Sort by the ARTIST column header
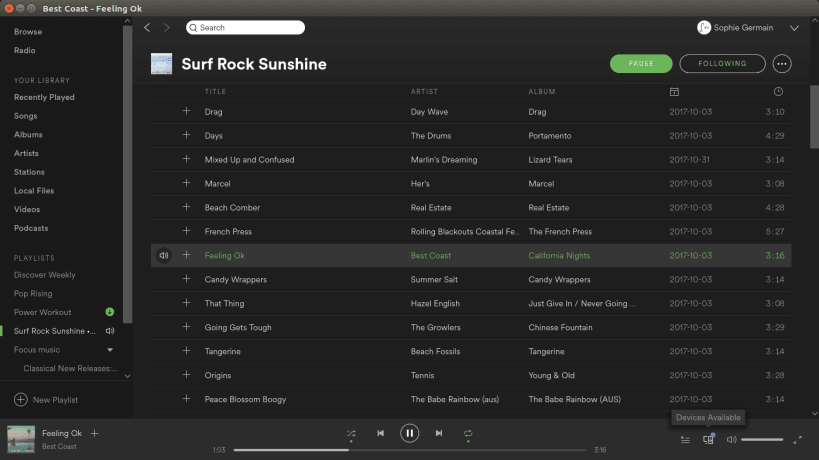Screen dimensions: 819x460 tap(424, 92)
